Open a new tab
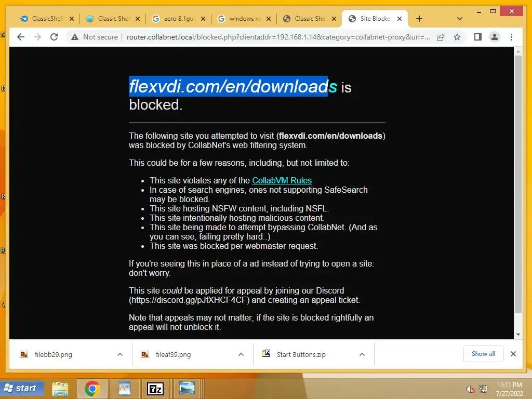The width and height of the screenshot is (532, 399). tap(419, 19)
